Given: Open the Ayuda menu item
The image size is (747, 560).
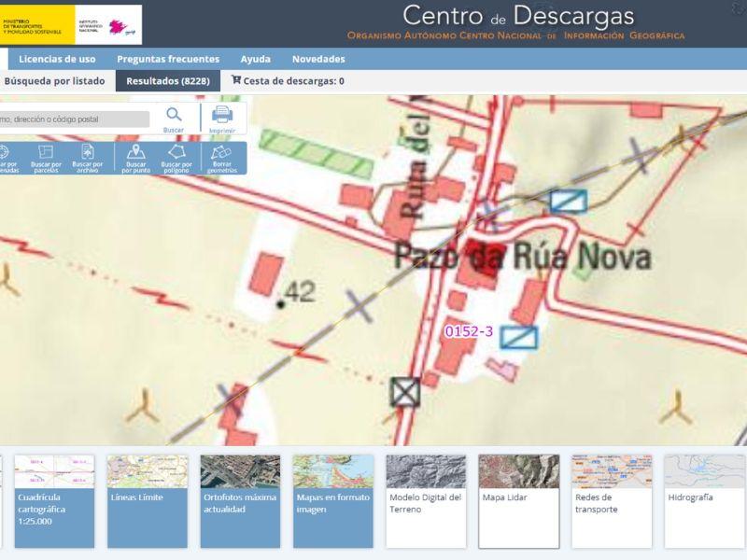Looking at the screenshot, I should pyautogui.click(x=255, y=59).
